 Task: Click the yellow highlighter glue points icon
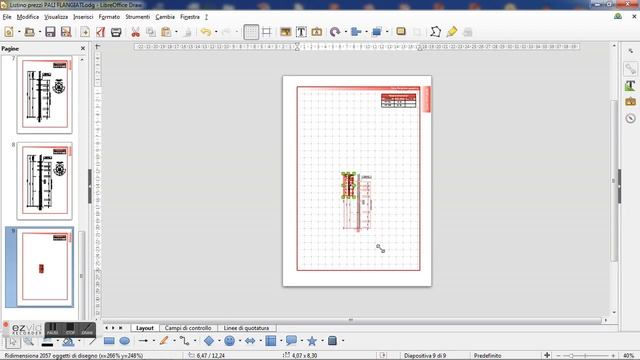click(x=452, y=32)
